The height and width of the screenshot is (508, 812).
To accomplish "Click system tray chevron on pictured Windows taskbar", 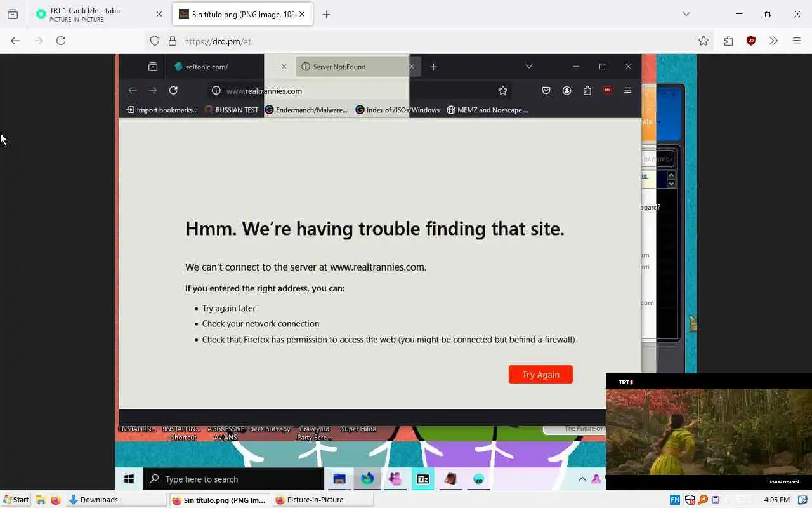I will pyautogui.click(x=582, y=479).
